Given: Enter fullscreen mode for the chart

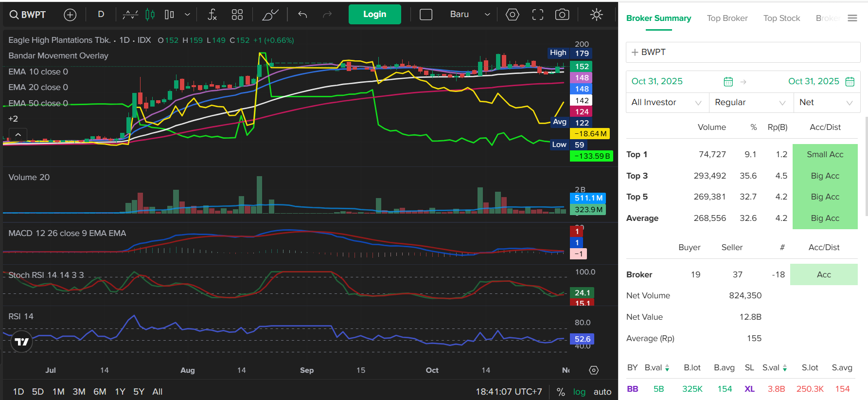Looking at the screenshot, I should (537, 15).
